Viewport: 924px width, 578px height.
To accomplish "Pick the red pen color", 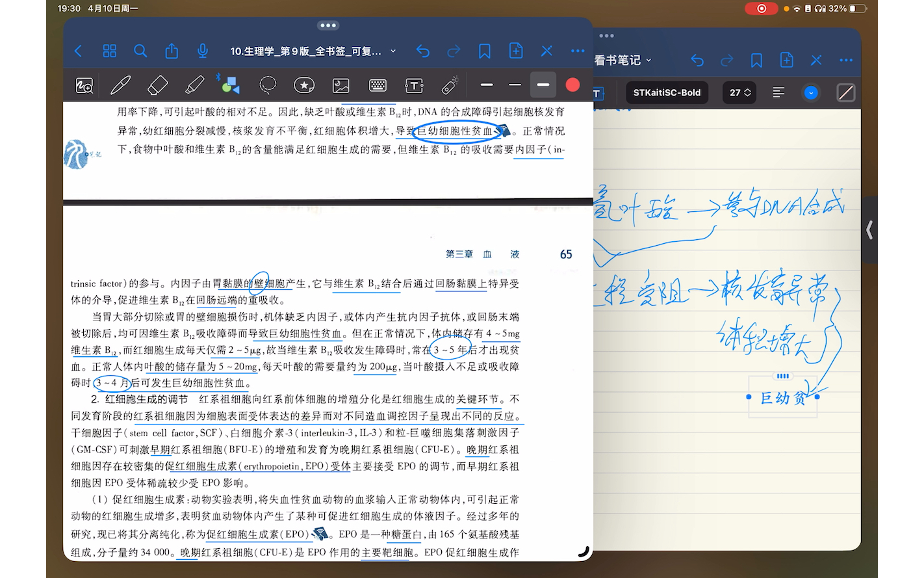I will click(572, 85).
